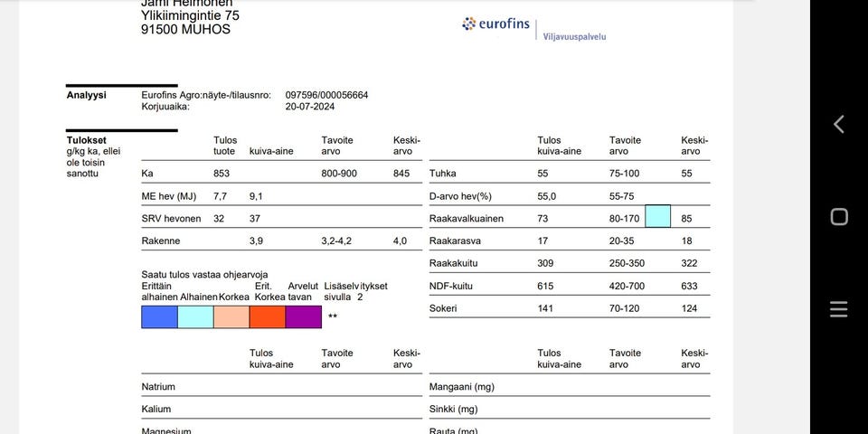The height and width of the screenshot is (434, 868).
Task: Click Raakakuitu result value 309
Action: tap(545, 263)
